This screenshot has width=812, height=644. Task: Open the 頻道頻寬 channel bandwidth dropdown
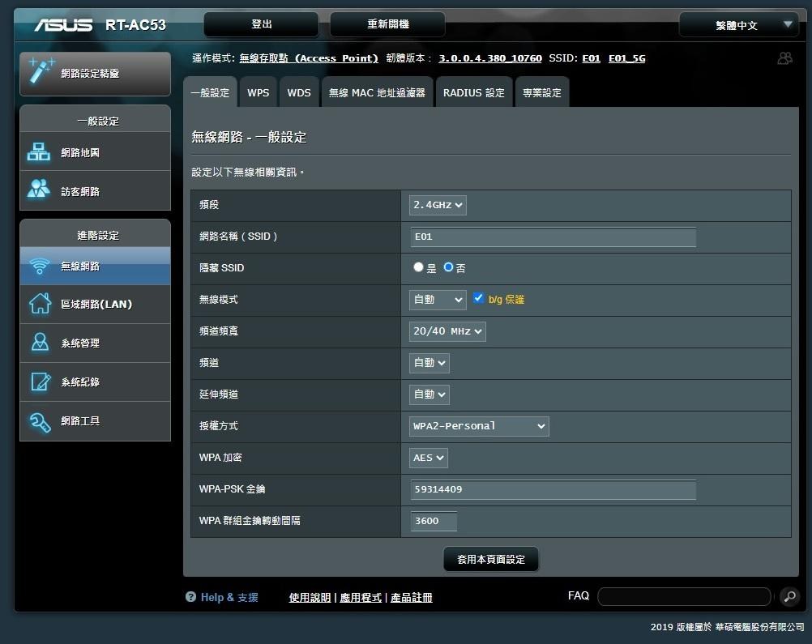point(447,331)
